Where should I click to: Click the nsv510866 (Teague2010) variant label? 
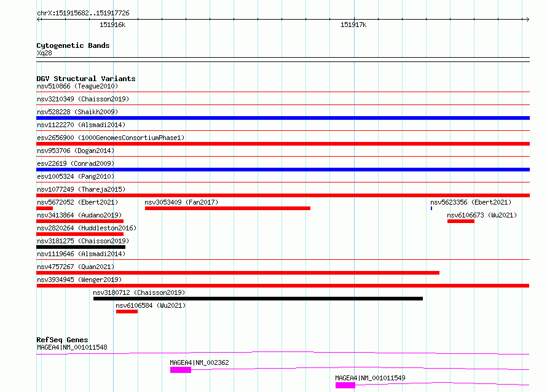coord(77,86)
